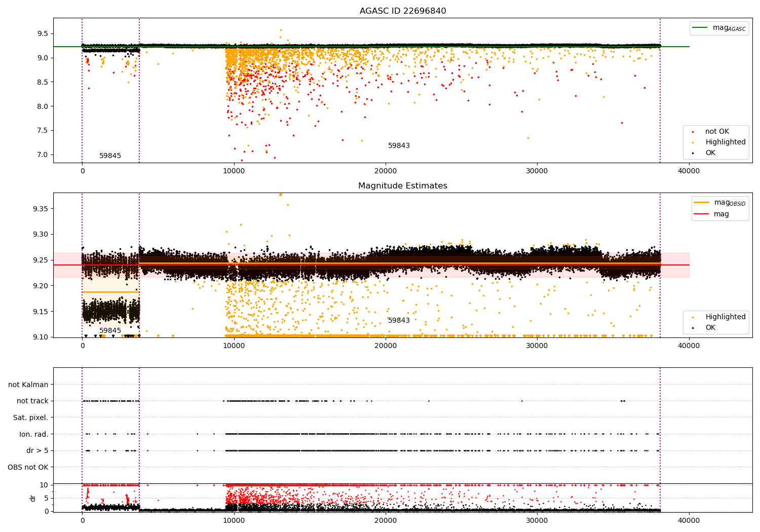Click 'Highlighted' legend entry in Magnitude Estimates plot
Screen dimensions: 760x532
point(725,317)
